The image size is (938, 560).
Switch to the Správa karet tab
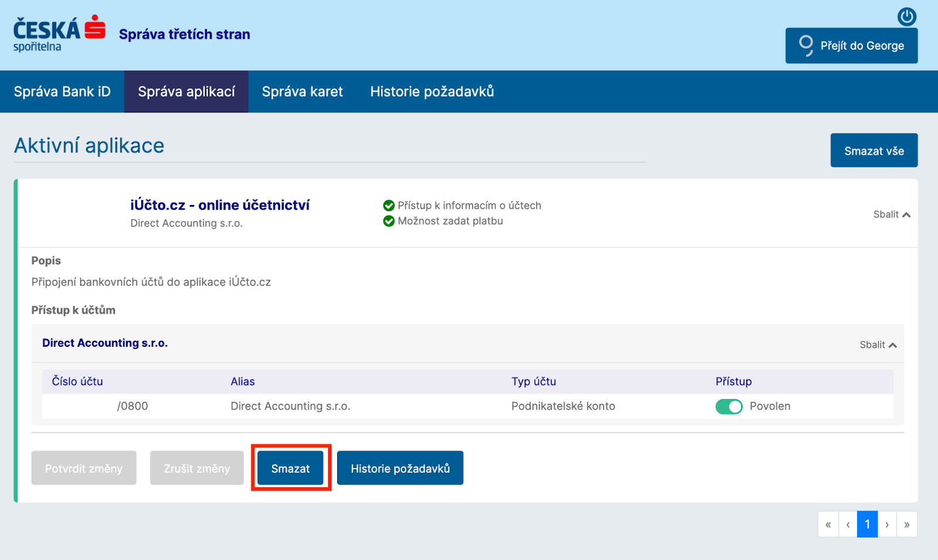303,91
